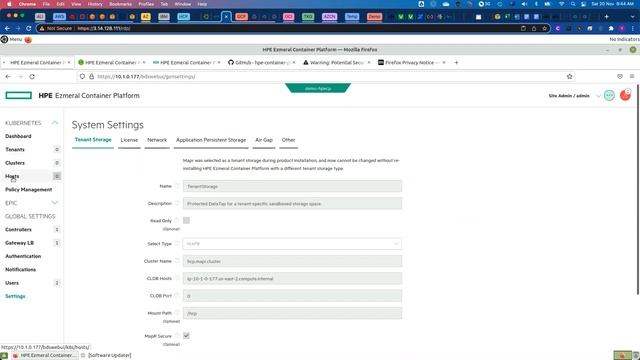Open Application Persistent Storage tab

coord(211,140)
